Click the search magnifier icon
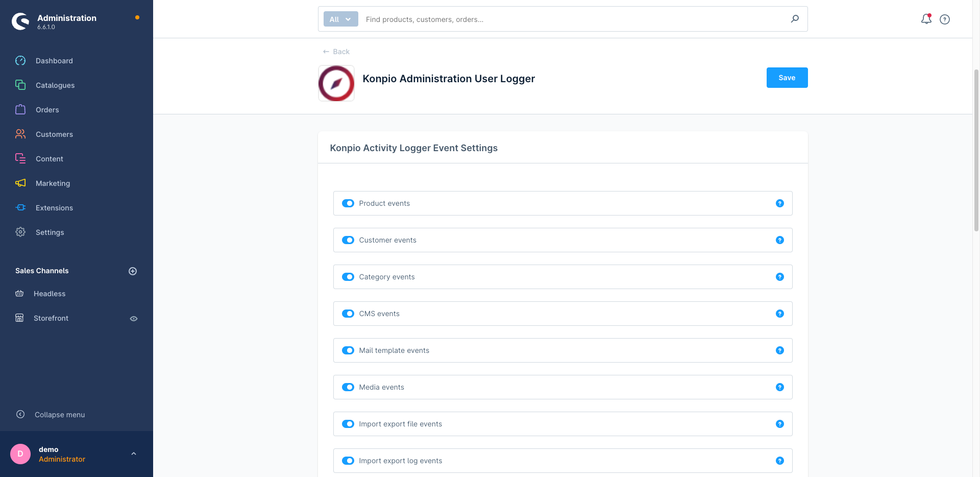 point(795,19)
